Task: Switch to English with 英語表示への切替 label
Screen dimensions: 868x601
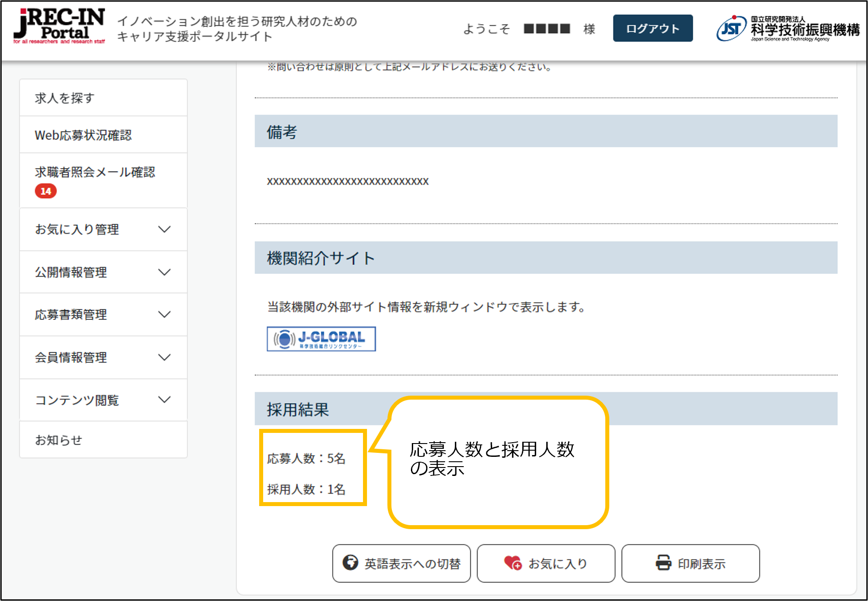Action: (413, 564)
